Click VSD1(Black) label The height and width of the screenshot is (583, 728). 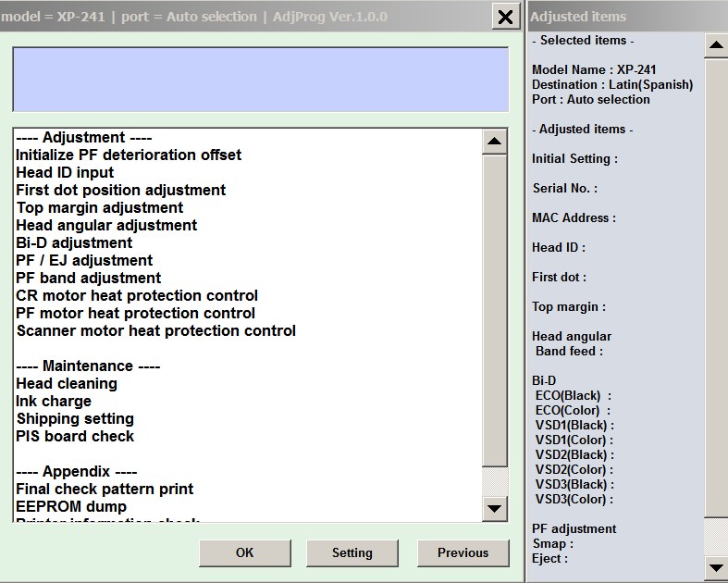(x=574, y=426)
